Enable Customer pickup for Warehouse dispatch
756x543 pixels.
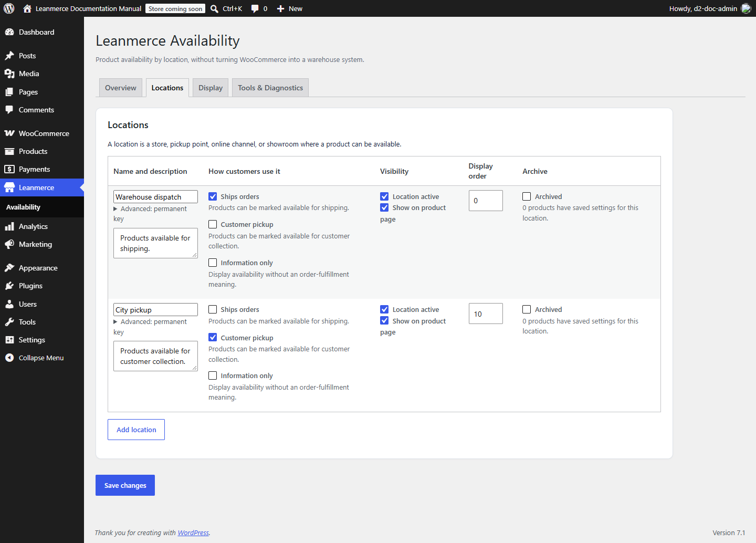[x=213, y=224]
